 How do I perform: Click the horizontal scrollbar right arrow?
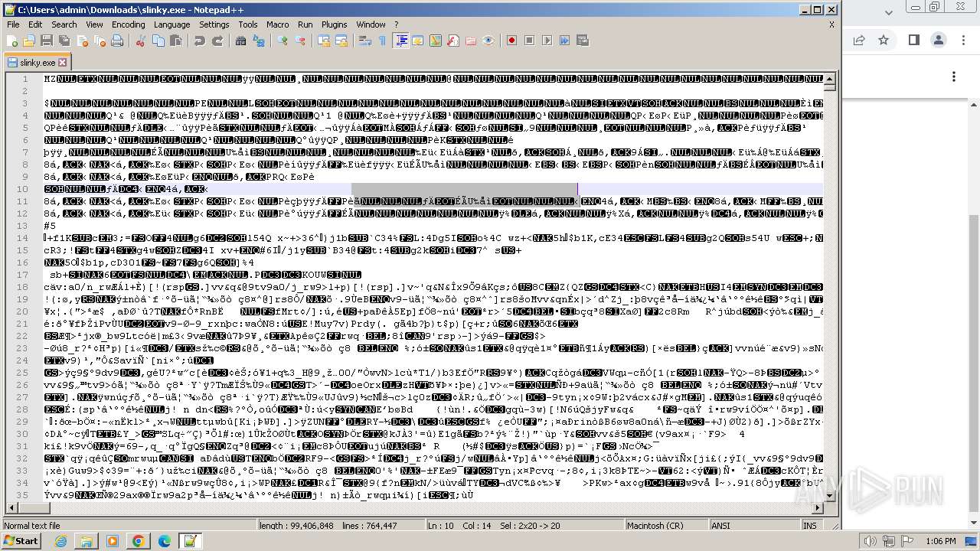817,509
